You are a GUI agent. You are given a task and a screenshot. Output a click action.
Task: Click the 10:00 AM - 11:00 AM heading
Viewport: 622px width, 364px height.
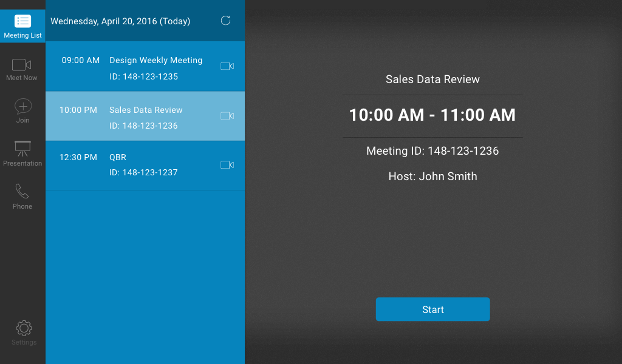(432, 115)
